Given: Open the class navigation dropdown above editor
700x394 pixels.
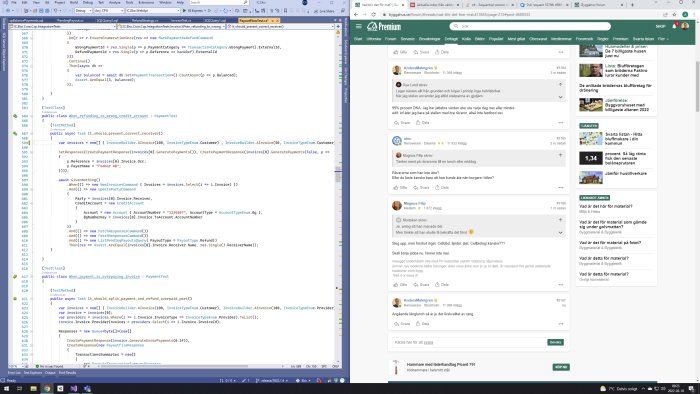Looking at the screenshot, I should [x=172, y=27].
